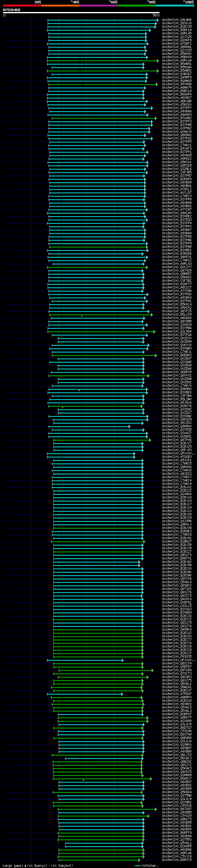Select the UniRef100_B2BJ27 label

click(x=177, y=443)
